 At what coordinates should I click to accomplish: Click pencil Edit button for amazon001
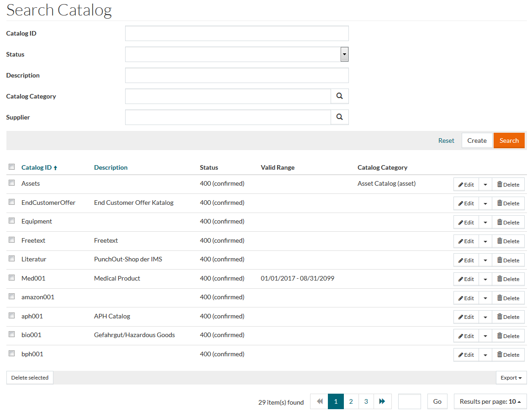[x=466, y=298]
